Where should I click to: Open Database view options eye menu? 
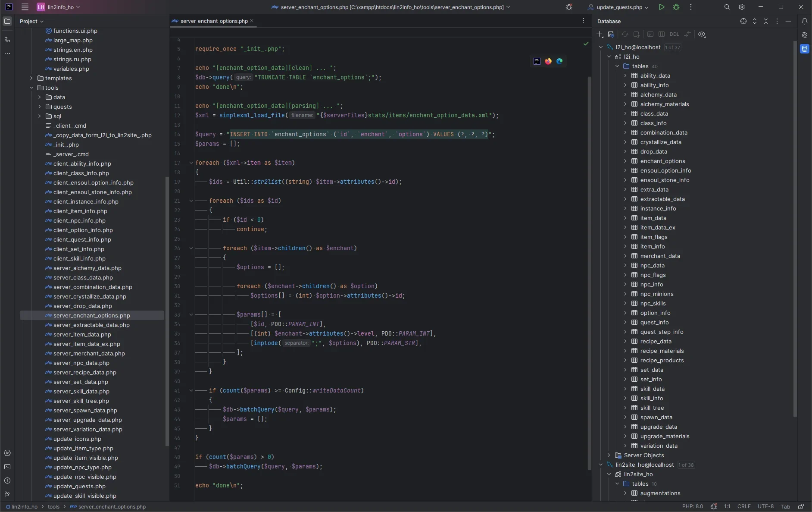[702, 35]
